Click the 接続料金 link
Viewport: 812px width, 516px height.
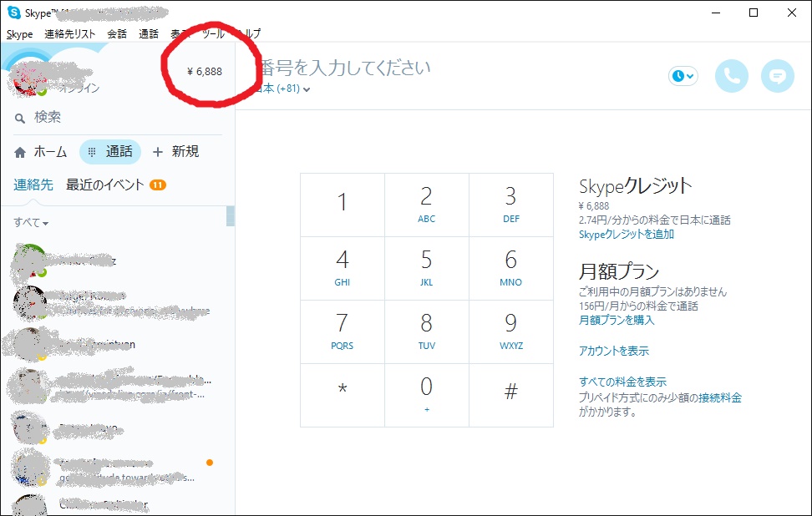(720, 398)
